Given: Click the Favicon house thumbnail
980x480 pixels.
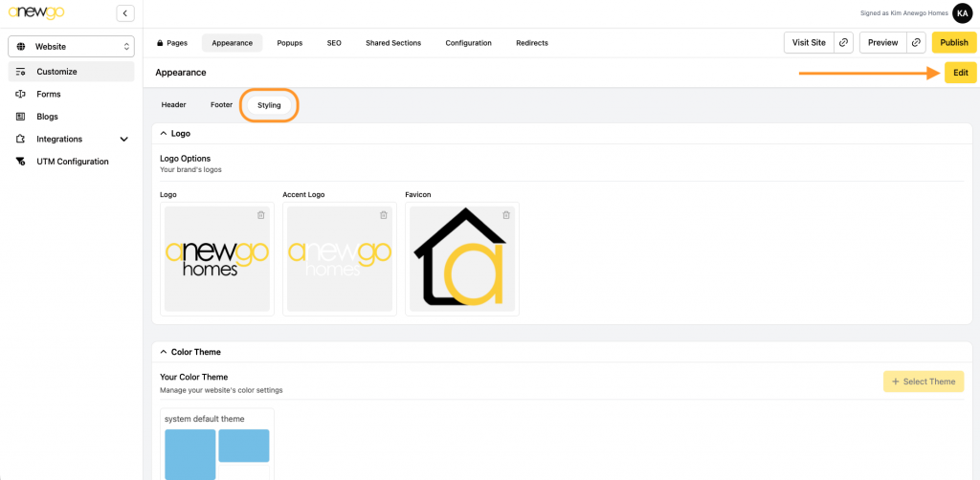Looking at the screenshot, I should click(x=459, y=258).
